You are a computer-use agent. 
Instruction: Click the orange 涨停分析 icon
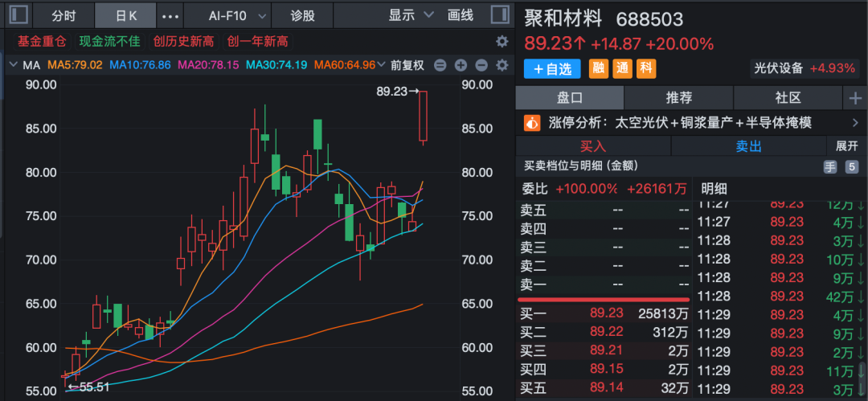pyautogui.click(x=531, y=123)
